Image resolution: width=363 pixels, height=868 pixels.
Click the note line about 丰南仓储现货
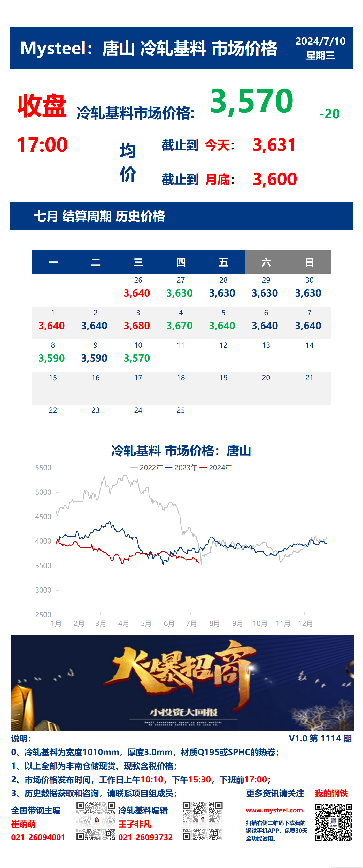[x=94, y=766]
